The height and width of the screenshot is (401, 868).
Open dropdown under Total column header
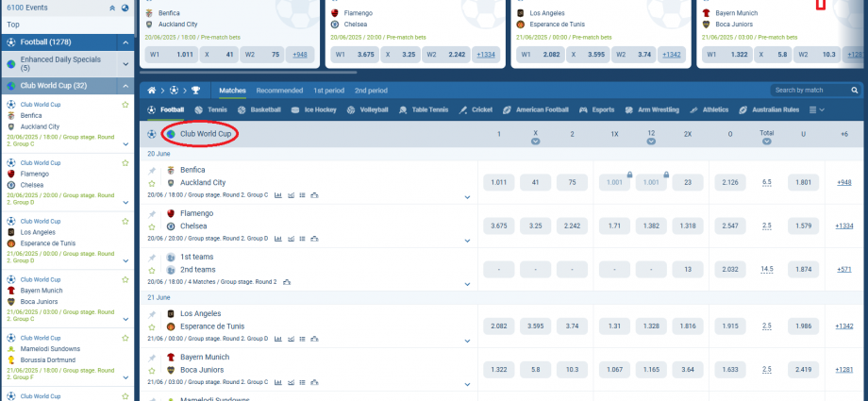point(767,142)
